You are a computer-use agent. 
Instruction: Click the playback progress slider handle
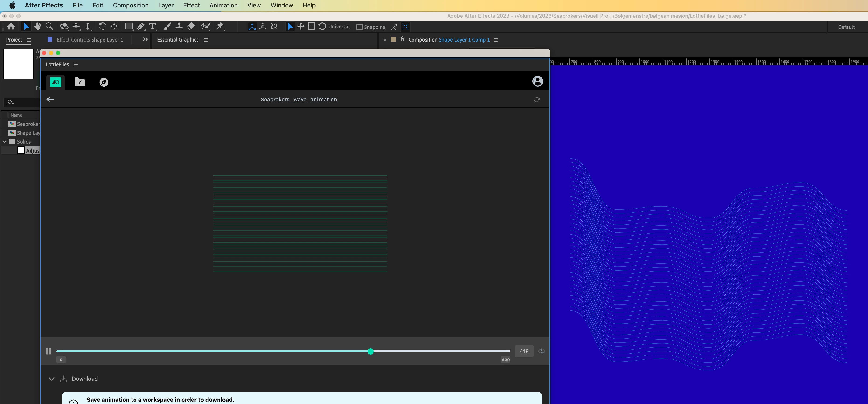pyautogui.click(x=370, y=352)
